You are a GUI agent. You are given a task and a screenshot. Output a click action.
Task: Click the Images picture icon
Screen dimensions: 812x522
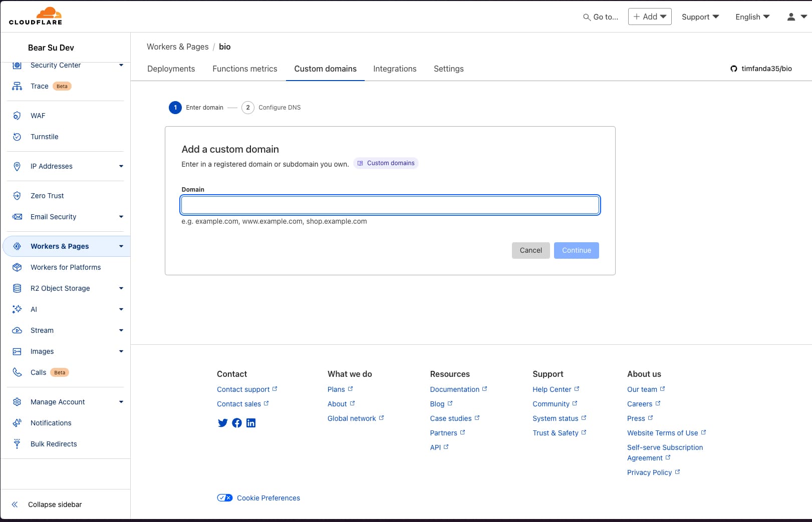pos(17,351)
